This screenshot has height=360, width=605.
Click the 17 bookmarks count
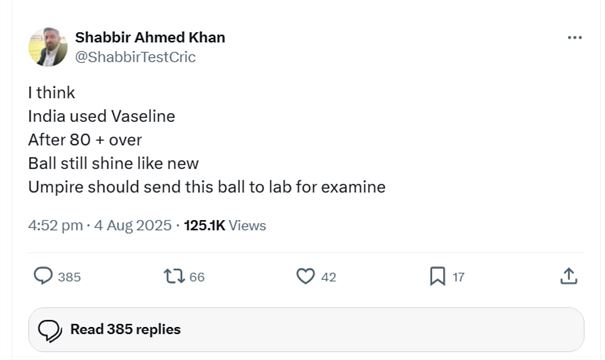point(458,277)
